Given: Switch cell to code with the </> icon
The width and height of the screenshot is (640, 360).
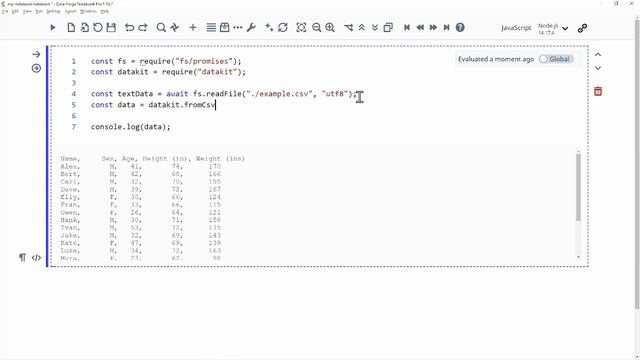Looking at the screenshot, I should pos(36,258).
